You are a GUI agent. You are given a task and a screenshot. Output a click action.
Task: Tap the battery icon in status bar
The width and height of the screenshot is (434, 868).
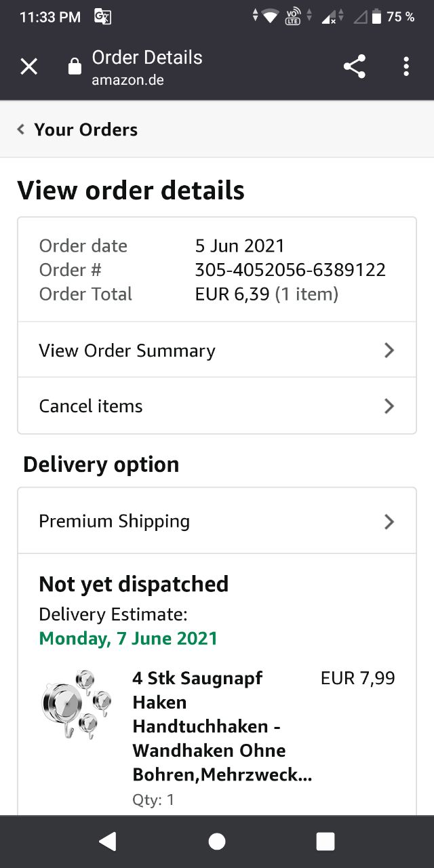click(x=376, y=17)
